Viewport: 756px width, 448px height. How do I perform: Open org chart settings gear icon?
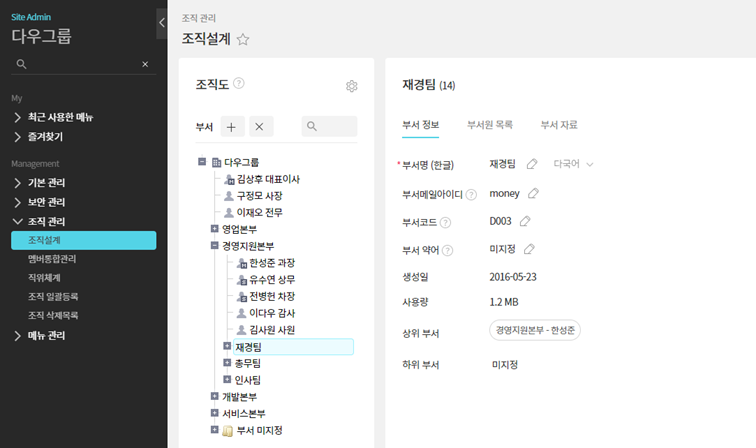coord(351,86)
